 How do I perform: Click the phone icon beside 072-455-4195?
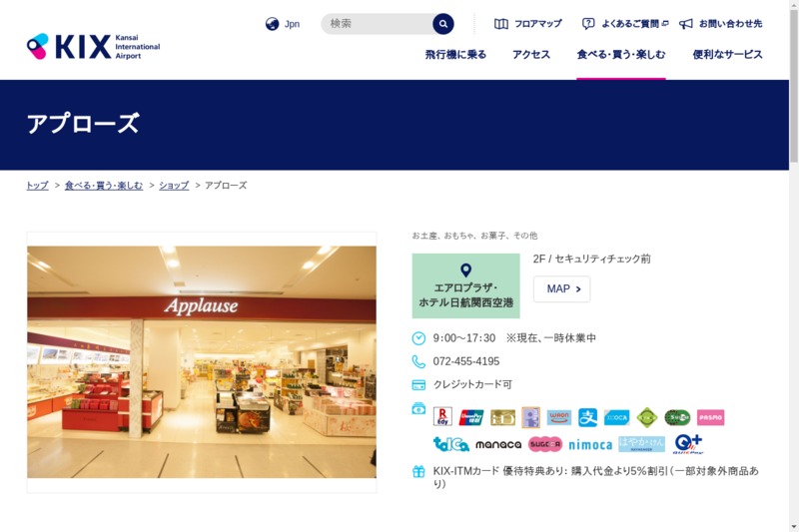point(418,361)
